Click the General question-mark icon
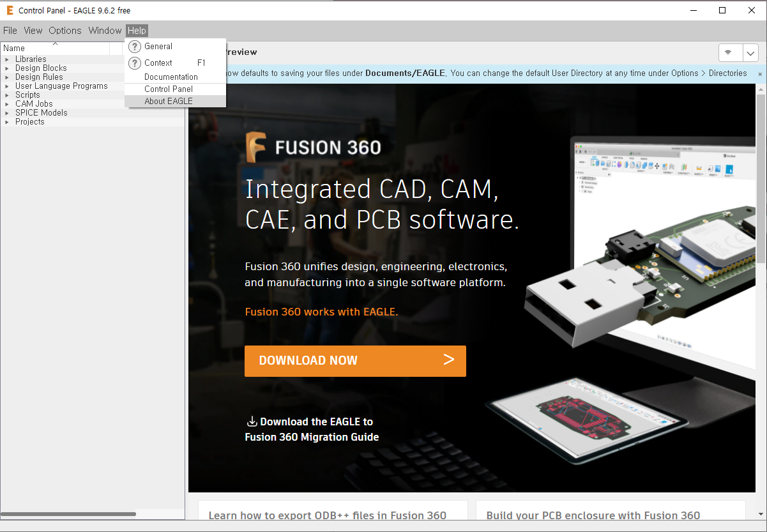This screenshot has height=532, width=767. (x=135, y=47)
